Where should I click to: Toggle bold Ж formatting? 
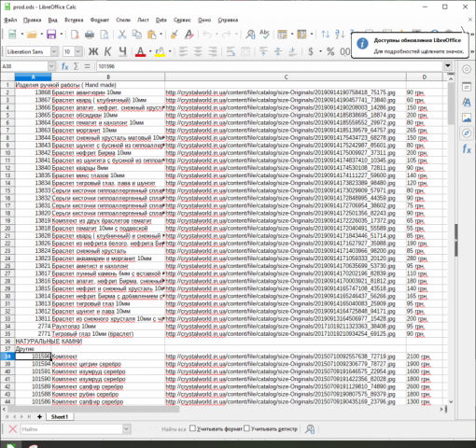[x=93, y=51]
